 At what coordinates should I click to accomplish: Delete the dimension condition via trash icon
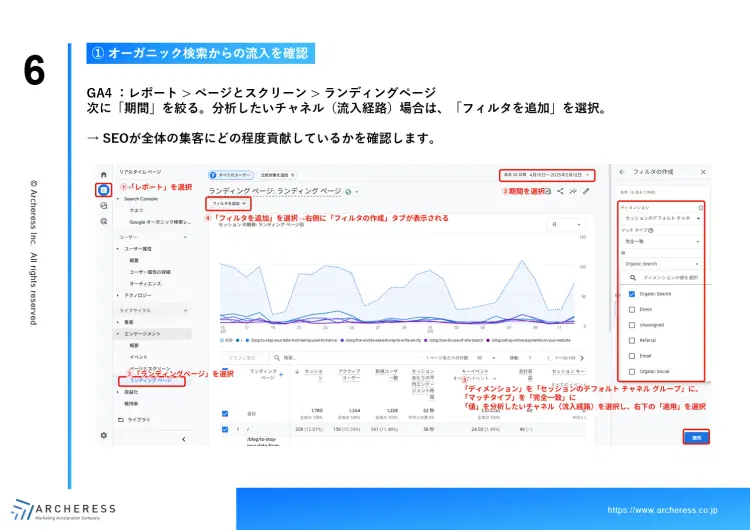pos(701,208)
